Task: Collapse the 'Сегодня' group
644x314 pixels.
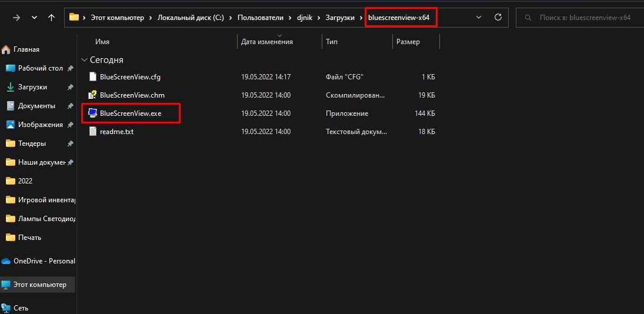Action: [x=84, y=60]
